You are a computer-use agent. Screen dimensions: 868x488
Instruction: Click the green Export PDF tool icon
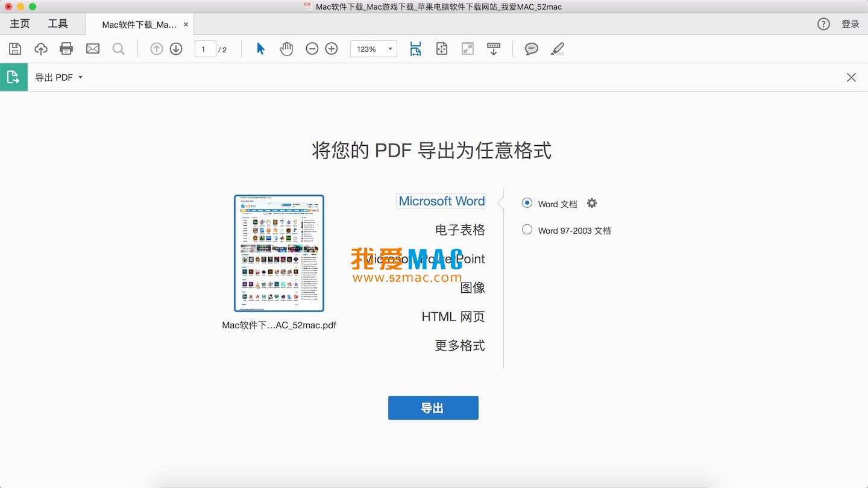(x=13, y=77)
